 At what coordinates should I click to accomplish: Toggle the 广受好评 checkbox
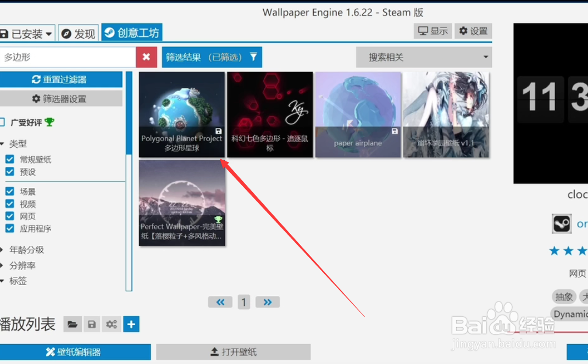2,122
